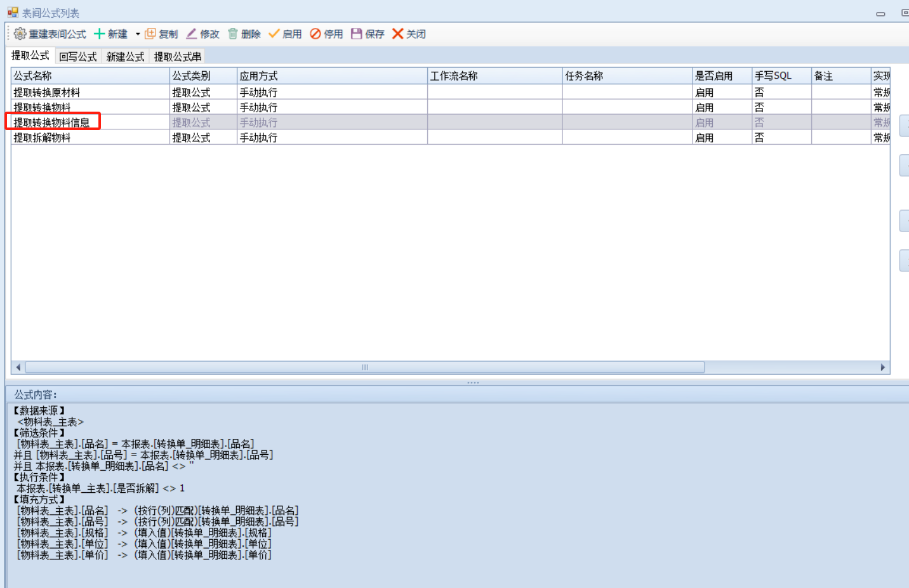Click the 是否启用 column header
The image size is (909, 588).
(x=721, y=76)
